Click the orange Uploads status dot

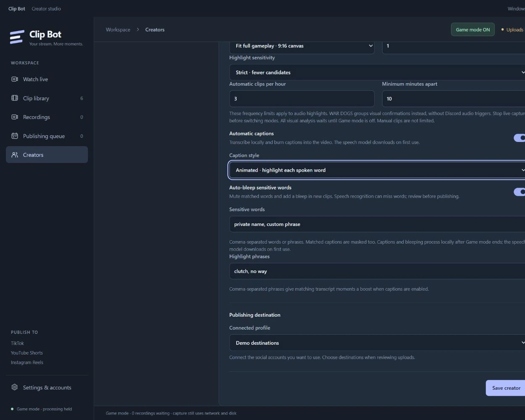click(x=502, y=29)
